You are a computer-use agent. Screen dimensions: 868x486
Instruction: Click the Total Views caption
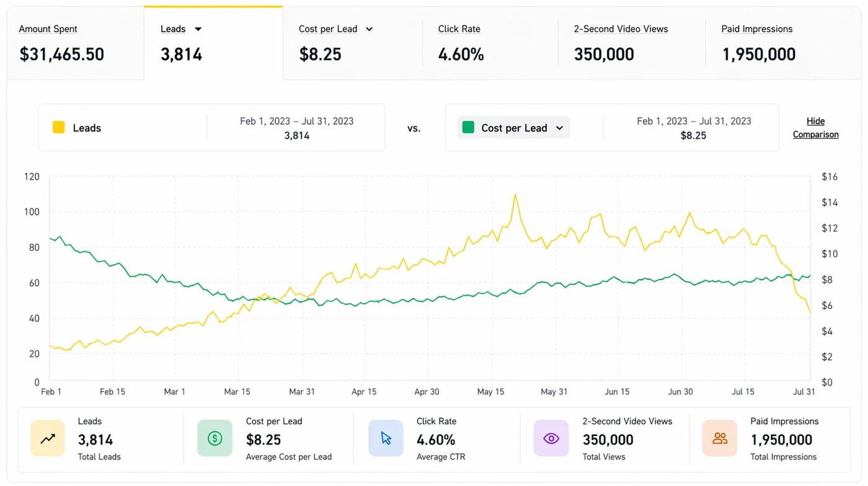pos(604,457)
